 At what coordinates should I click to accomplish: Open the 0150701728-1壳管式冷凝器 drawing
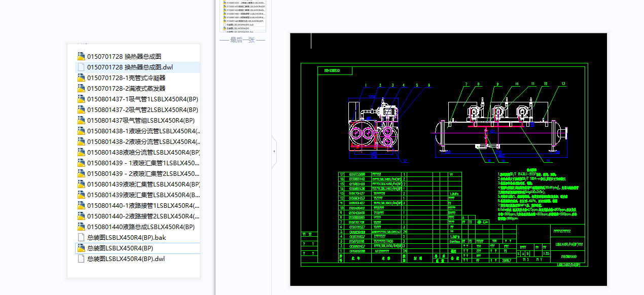pos(126,78)
